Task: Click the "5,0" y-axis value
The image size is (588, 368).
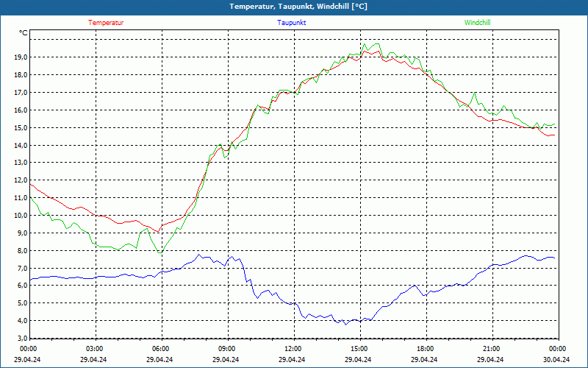Action: [22, 303]
